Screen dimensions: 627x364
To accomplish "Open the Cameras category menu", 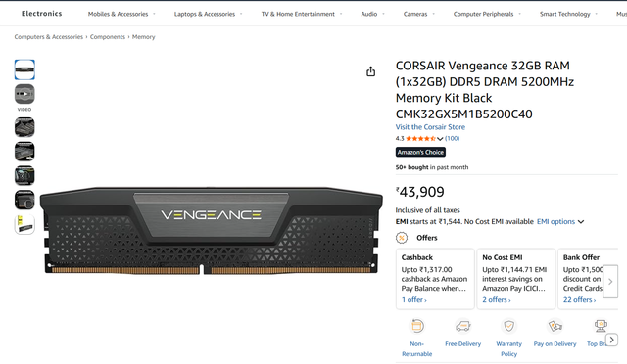I will coord(418,14).
